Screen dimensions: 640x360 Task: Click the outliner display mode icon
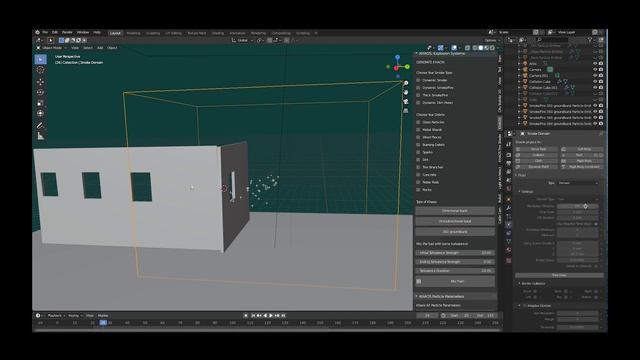(x=522, y=40)
